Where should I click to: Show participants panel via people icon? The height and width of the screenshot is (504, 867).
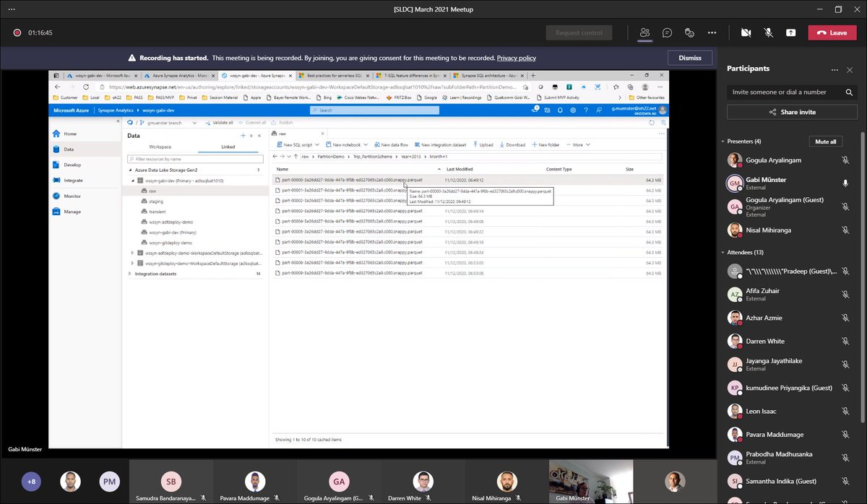pos(644,32)
